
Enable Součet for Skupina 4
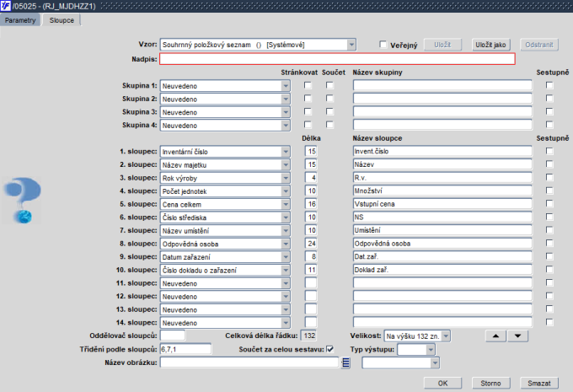coord(329,125)
